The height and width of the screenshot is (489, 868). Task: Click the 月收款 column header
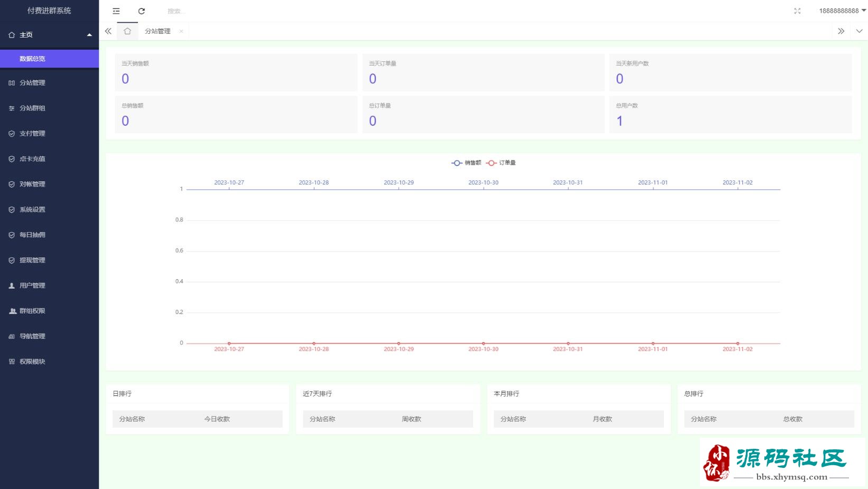[x=602, y=419]
